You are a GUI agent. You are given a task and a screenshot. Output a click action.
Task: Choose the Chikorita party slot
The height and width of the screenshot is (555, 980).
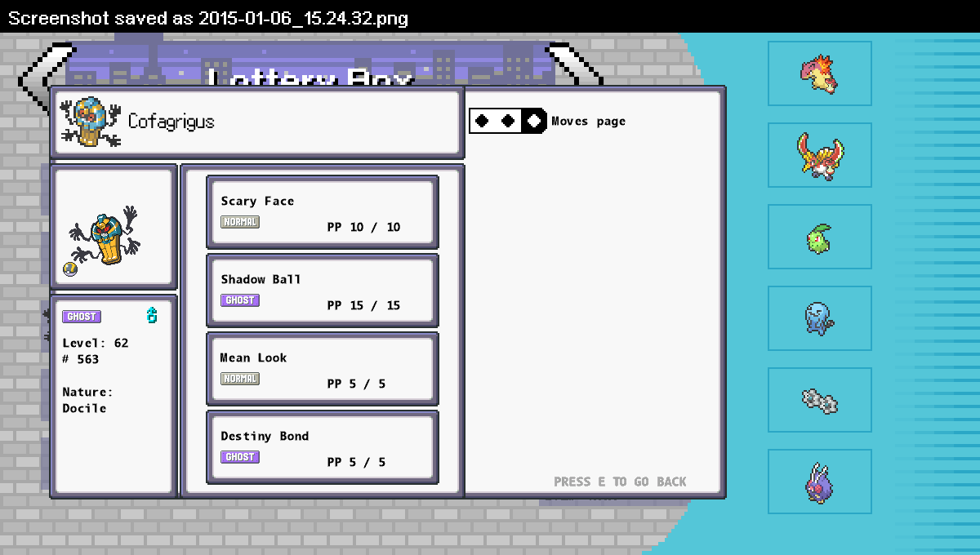coord(819,237)
